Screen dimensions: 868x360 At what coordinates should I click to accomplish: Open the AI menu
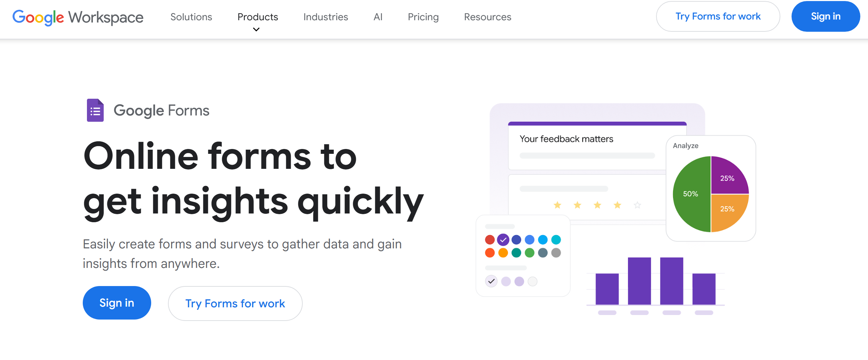pos(377,17)
